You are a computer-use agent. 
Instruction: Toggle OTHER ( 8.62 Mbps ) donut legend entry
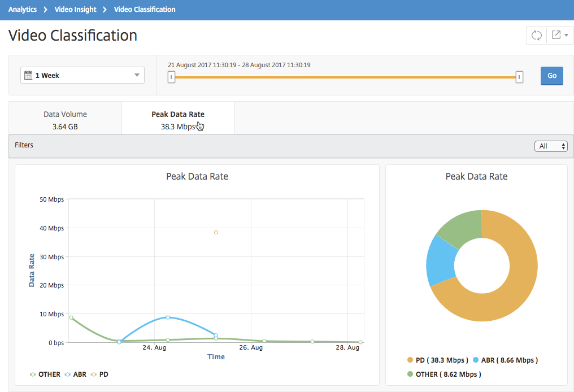[444, 374]
